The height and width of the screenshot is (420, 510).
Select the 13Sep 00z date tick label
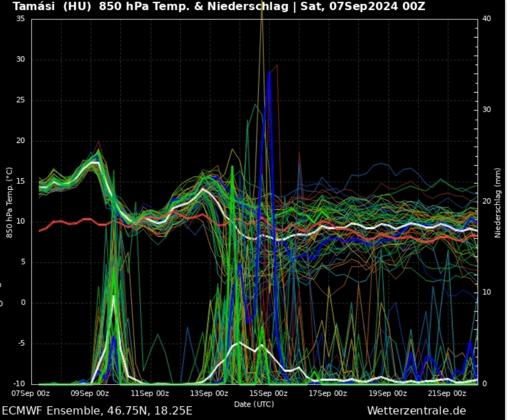coord(209,394)
